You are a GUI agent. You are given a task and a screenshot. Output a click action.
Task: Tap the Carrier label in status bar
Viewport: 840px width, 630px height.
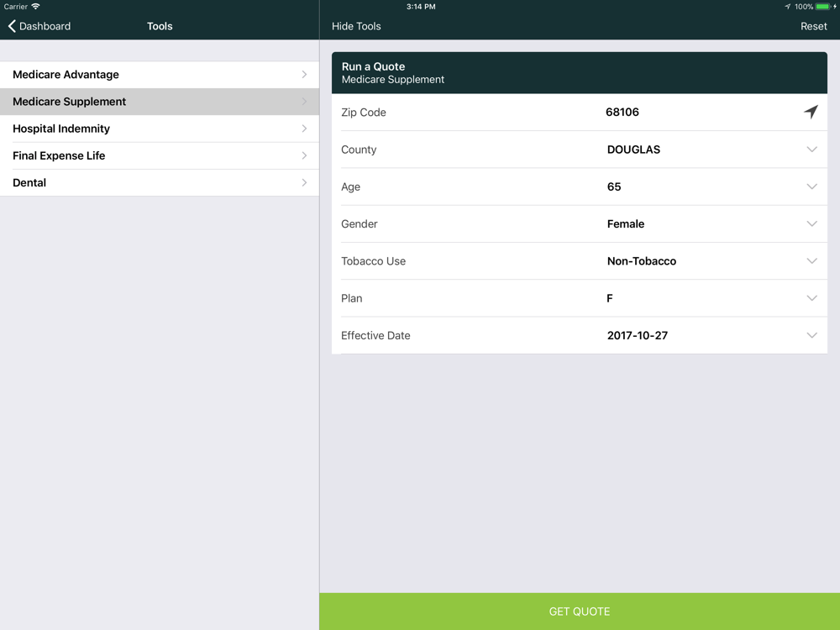(15, 7)
